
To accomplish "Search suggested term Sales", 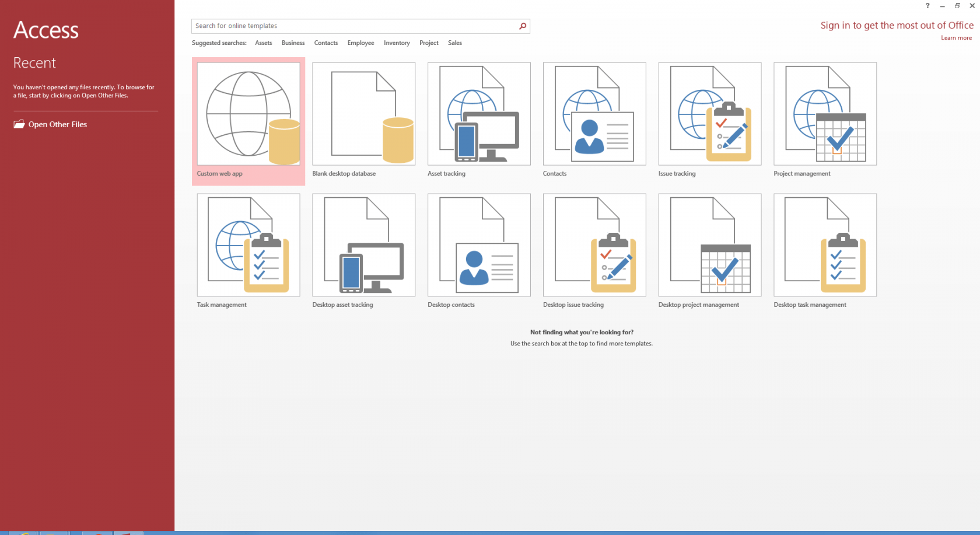I will (x=455, y=43).
